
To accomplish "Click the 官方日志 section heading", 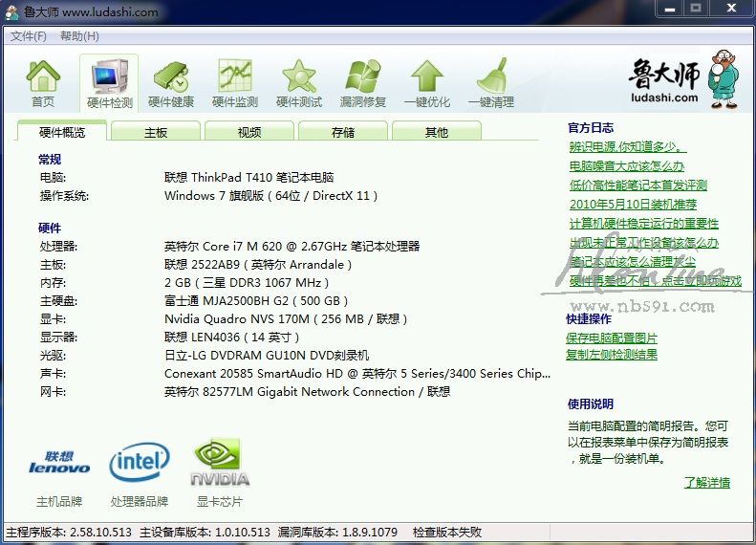I will pos(591,128).
